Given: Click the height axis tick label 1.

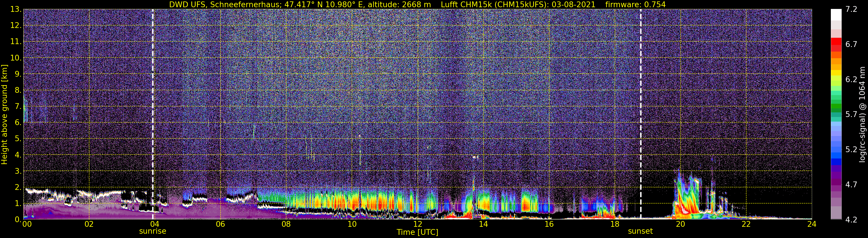Looking at the screenshot, I should [18, 204].
